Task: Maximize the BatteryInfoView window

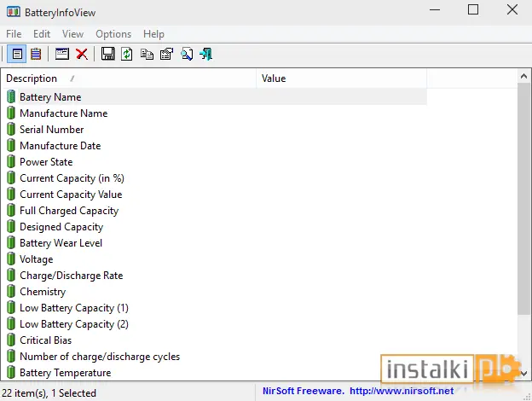Action: 473,9
